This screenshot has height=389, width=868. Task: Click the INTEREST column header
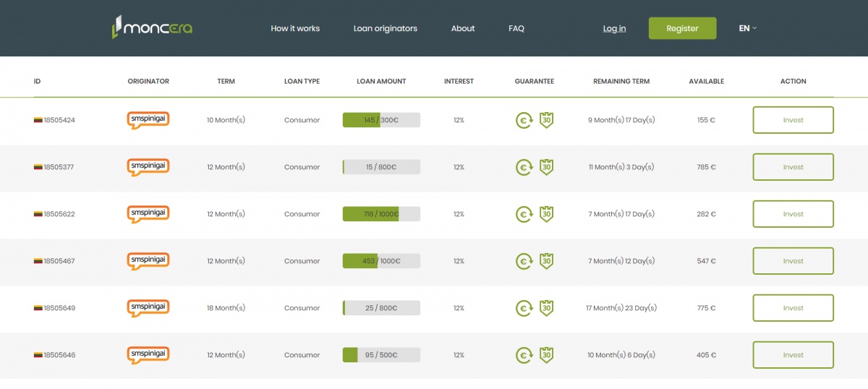click(x=459, y=82)
